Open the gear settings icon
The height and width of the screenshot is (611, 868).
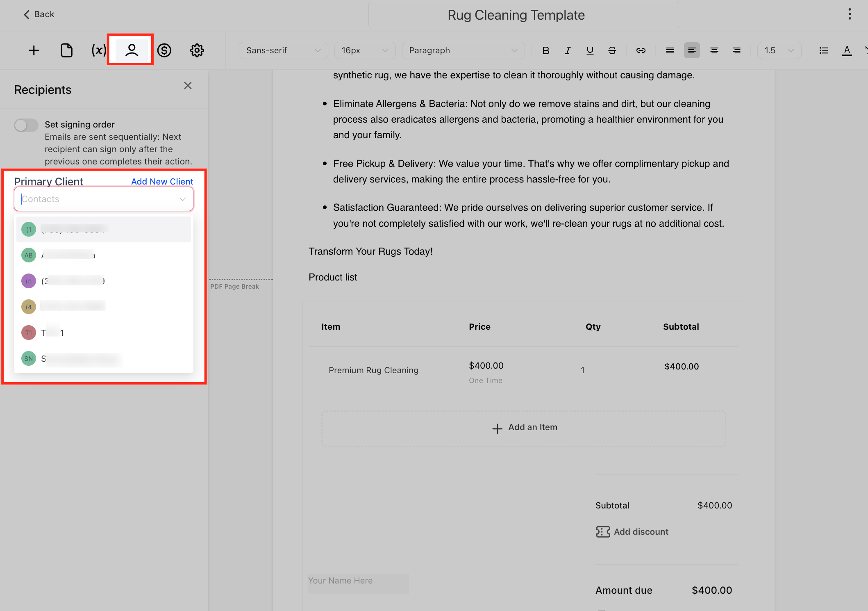pyautogui.click(x=197, y=50)
